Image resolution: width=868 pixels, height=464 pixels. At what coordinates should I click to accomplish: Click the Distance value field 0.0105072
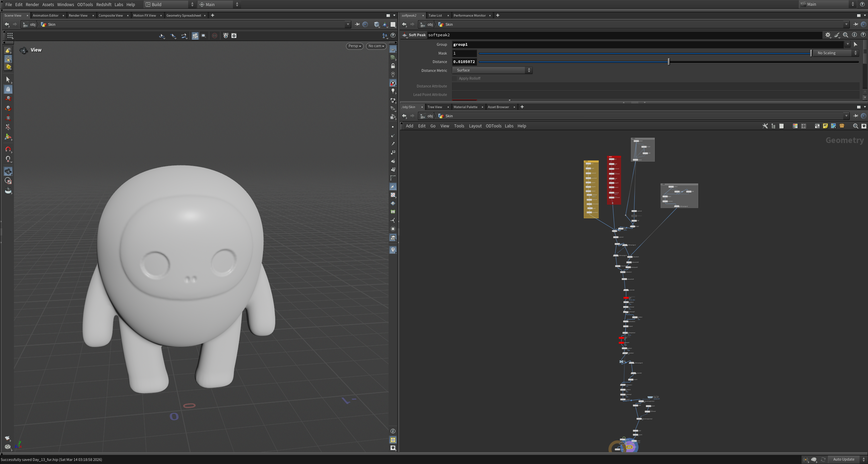[464, 62]
